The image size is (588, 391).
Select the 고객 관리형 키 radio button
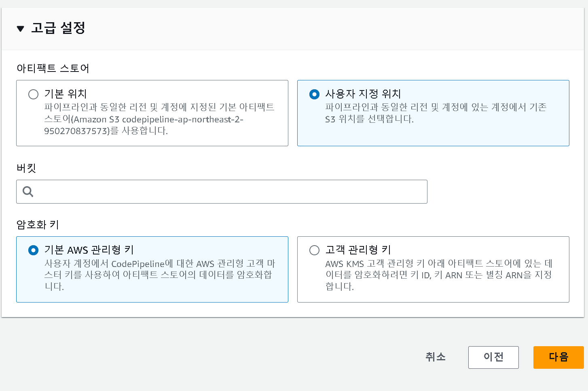(x=314, y=250)
